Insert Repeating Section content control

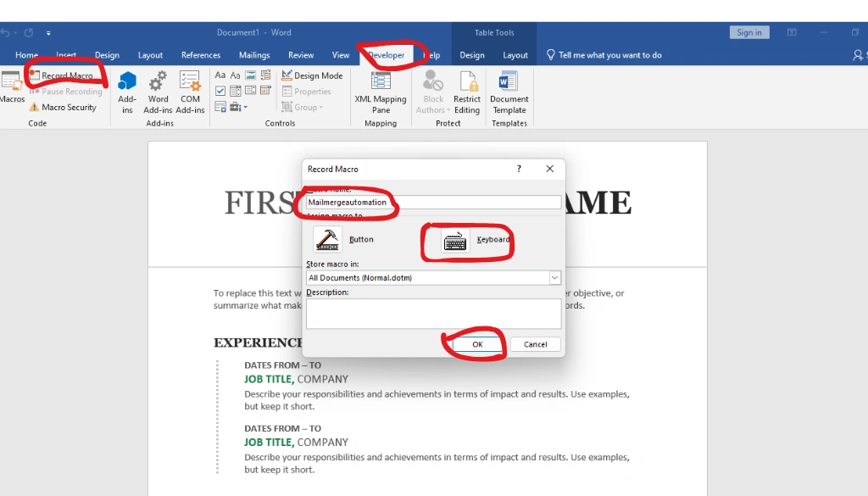[x=220, y=107]
